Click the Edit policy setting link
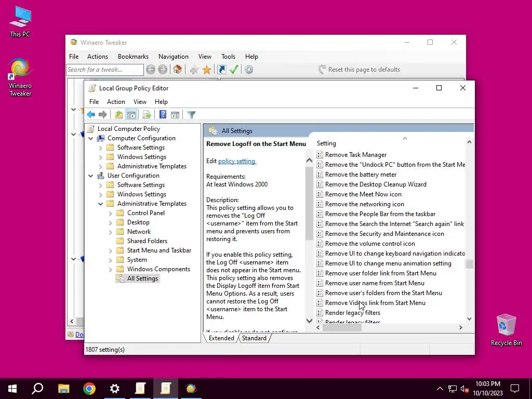 click(236, 161)
